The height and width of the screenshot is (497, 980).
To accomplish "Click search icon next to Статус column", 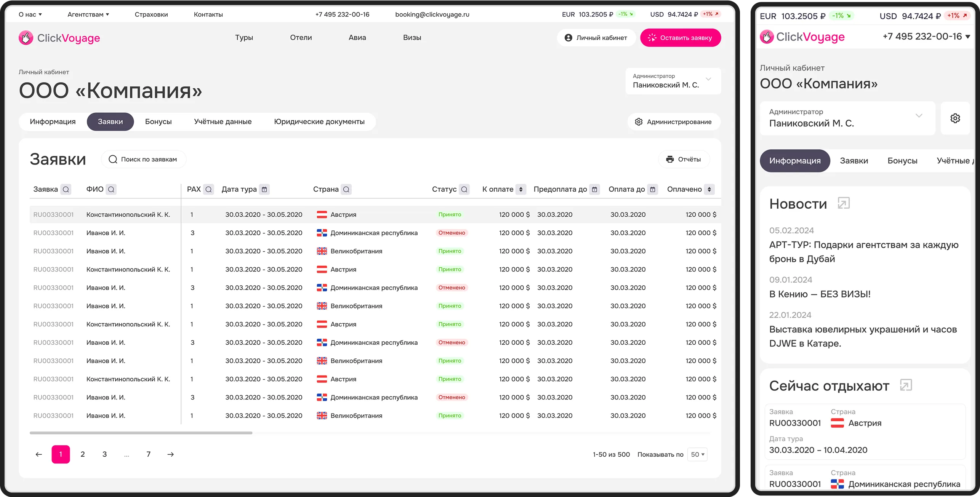I will coord(464,189).
